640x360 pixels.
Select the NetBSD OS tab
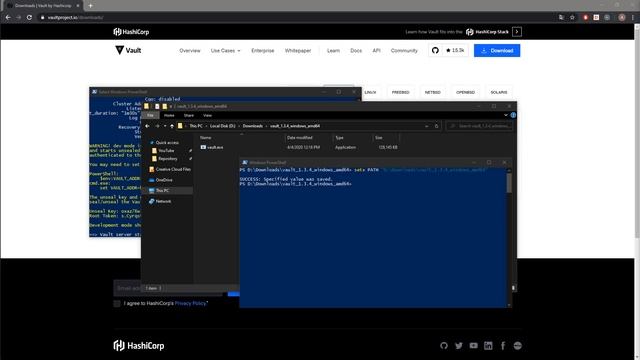pyautogui.click(x=433, y=92)
